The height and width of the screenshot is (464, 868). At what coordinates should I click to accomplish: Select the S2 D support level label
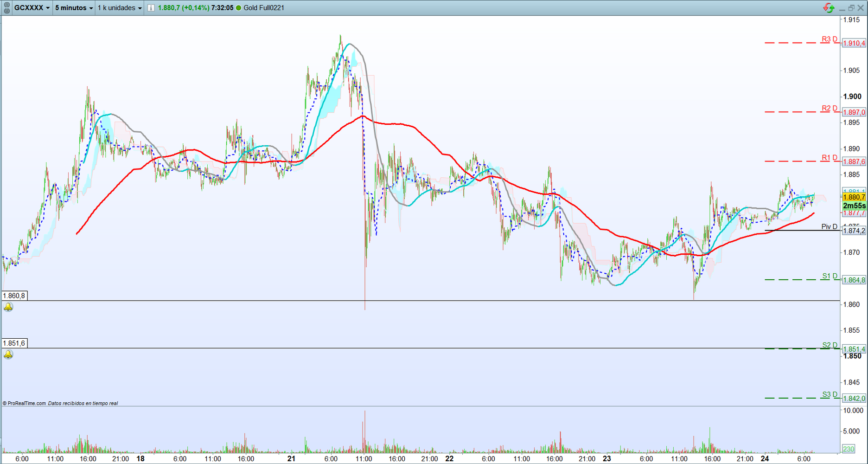click(830, 345)
